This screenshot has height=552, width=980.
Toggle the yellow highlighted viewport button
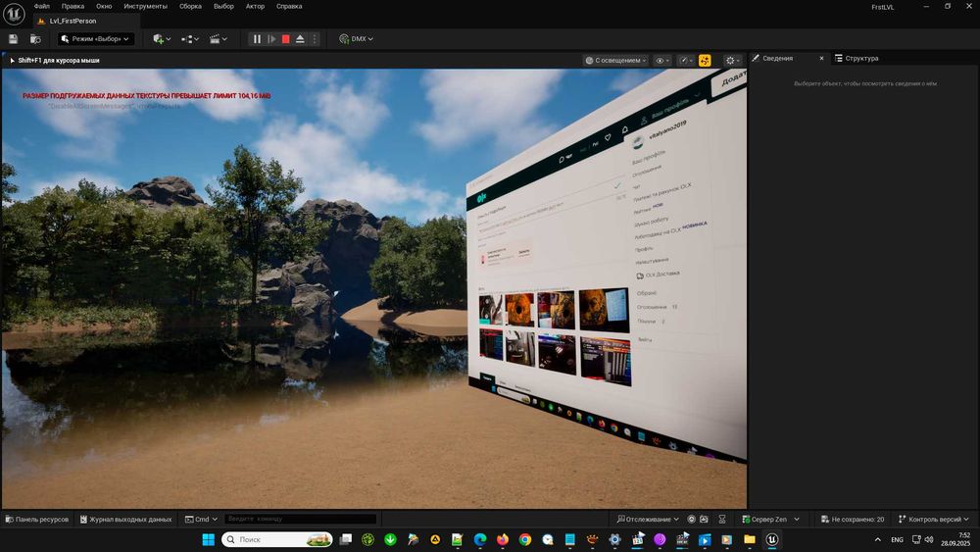tap(705, 61)
